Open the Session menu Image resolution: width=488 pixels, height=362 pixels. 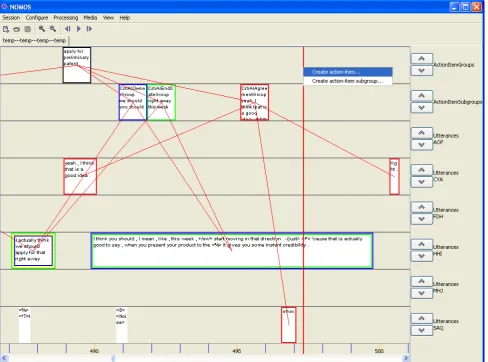click(11, 18)
